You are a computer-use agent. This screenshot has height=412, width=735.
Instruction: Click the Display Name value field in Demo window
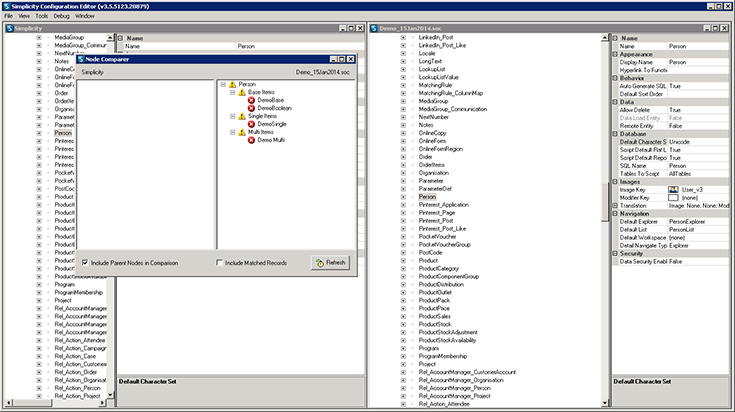698,62
